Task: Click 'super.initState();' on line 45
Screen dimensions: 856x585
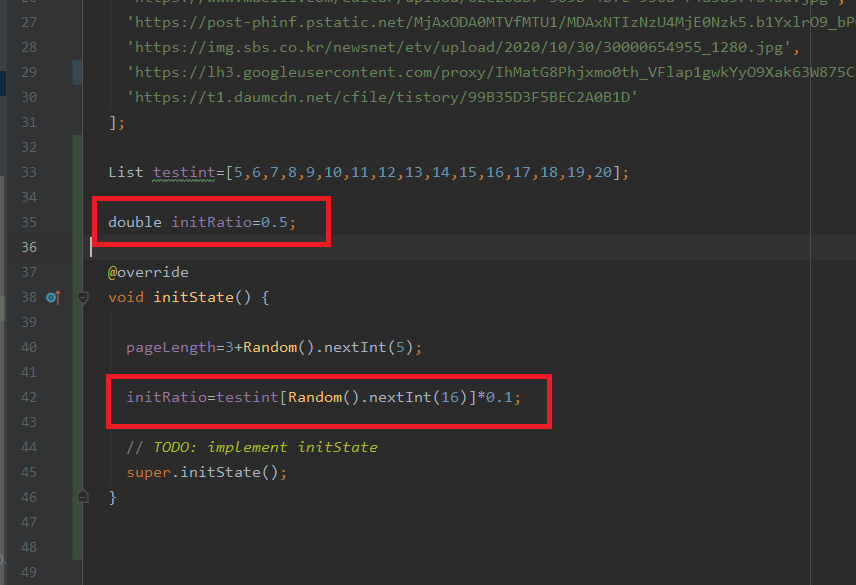Action: click(207, 473)
